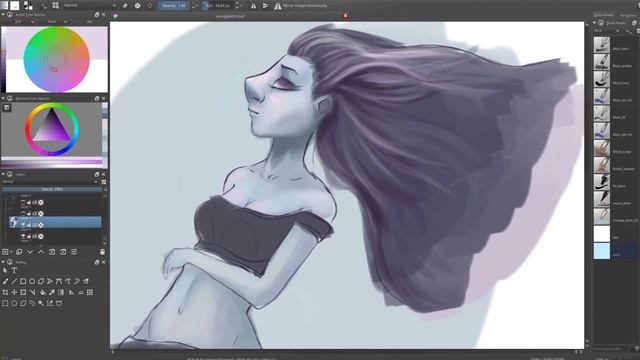Toggle alpha lock on the highlighted layer
Viewport: 640px width, 360px height.
point(40,225)
